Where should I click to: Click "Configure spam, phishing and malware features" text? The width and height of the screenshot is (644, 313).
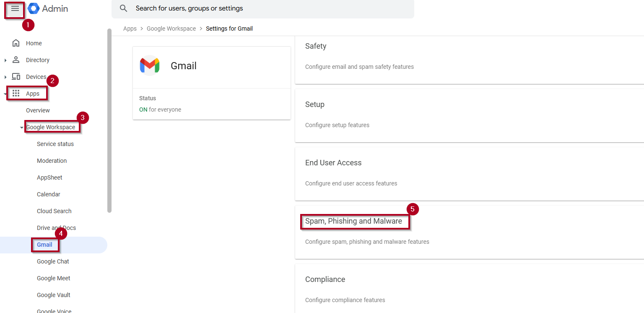[367, 242]
